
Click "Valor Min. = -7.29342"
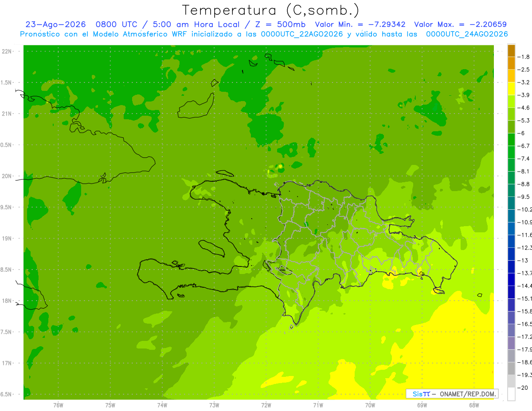point(361,24)
